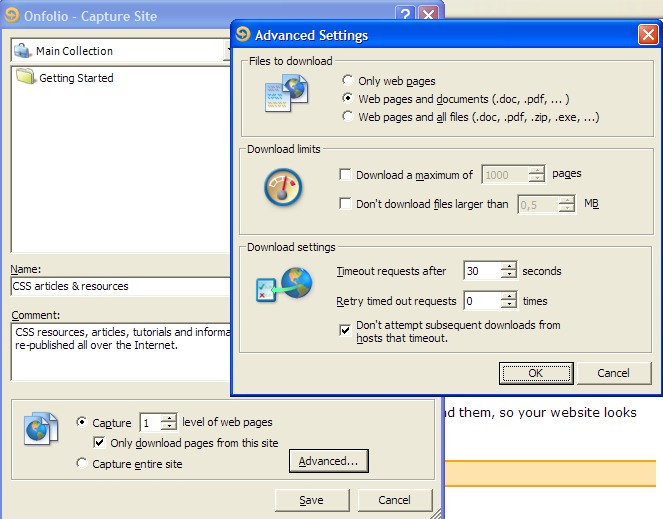Viewport: 663px width, 519px height.
Task: Click the Capture pages globe icon
Action: tap(39, 428)
